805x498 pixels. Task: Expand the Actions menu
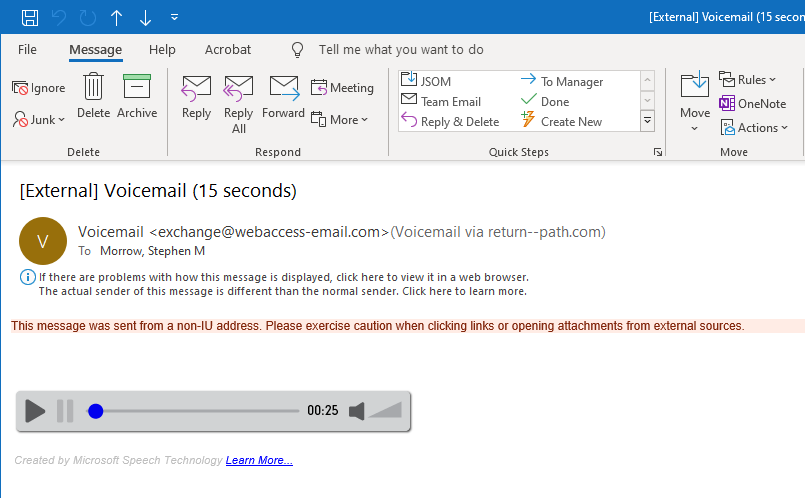click(x=754, y=127)
